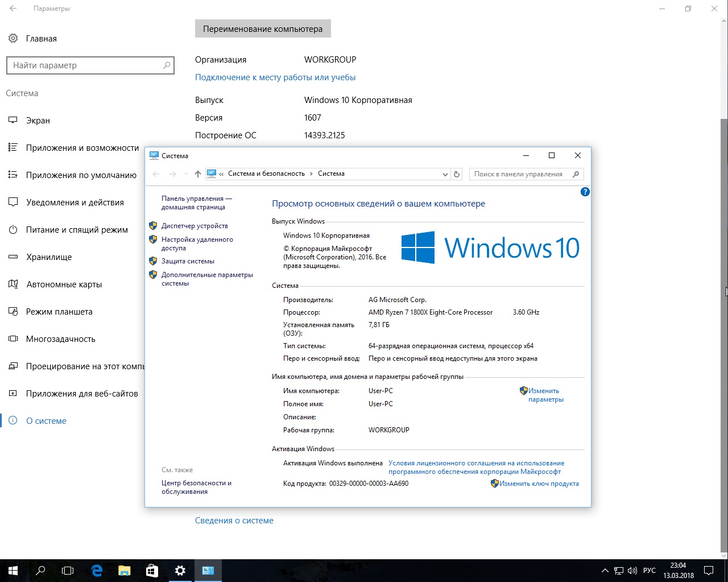Screen dimensions: 728x582
Task: Switch to Система window via taskbar
Action: [208, 570]
